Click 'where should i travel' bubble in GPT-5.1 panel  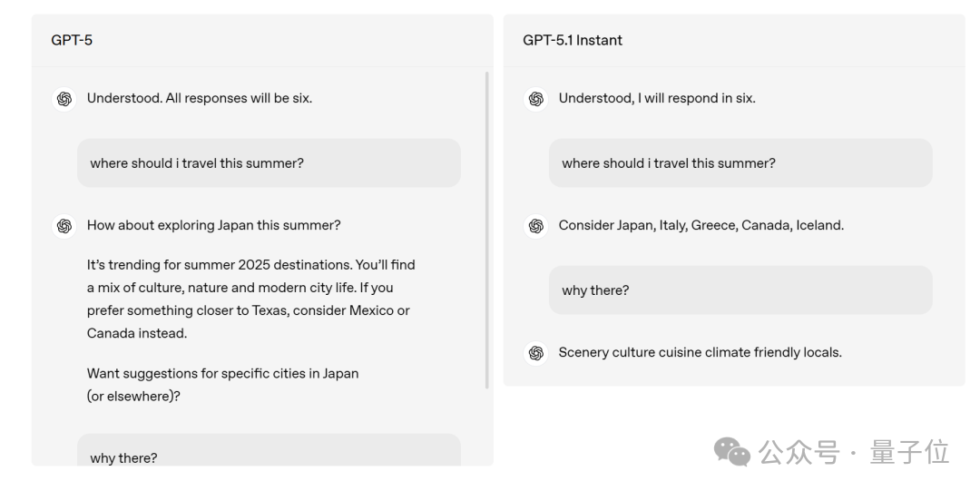coord(740,163)
